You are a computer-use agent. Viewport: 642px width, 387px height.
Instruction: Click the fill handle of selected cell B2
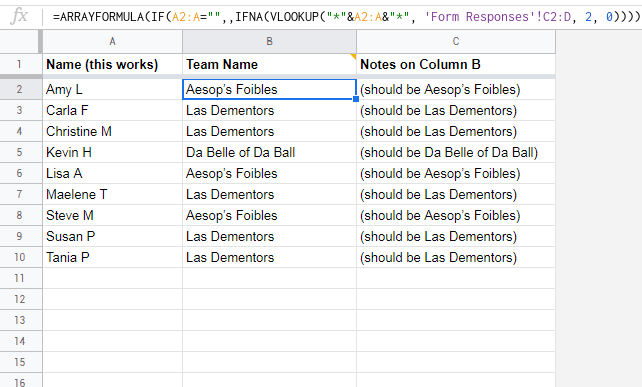pos(356,99)
